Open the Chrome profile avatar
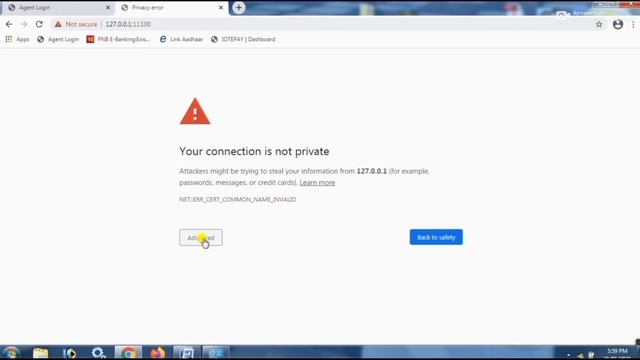Viewport: 640px width, 360px height. click(618, 24)
